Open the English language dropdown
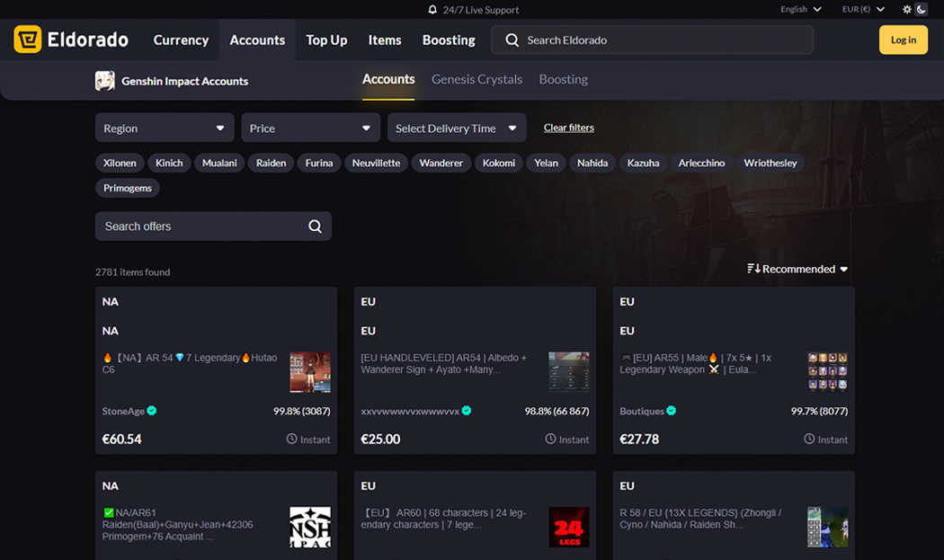The height and width of the screenshot is (560, 944). coord(801,9)
